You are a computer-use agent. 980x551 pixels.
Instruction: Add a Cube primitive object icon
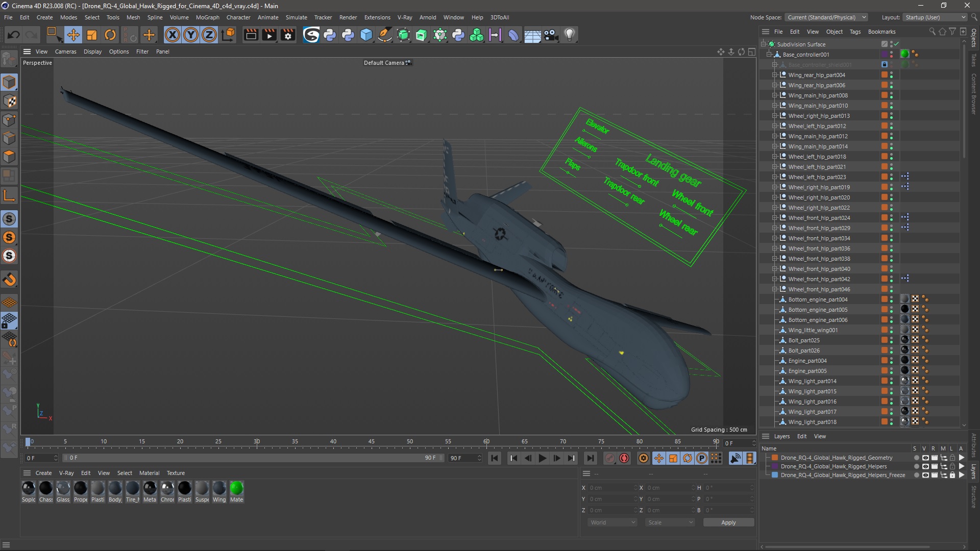click(x=366, y=35)
